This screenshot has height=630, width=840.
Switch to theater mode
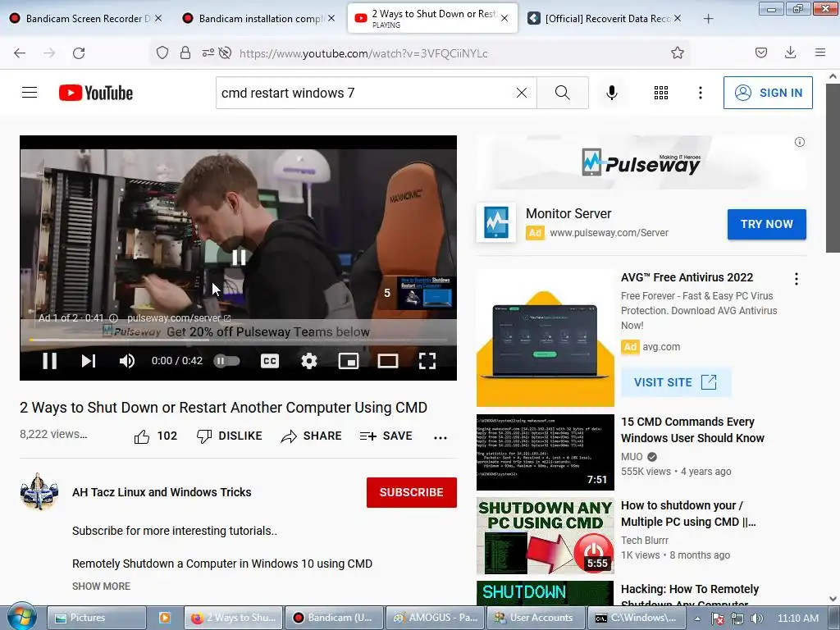click(388, 361)
